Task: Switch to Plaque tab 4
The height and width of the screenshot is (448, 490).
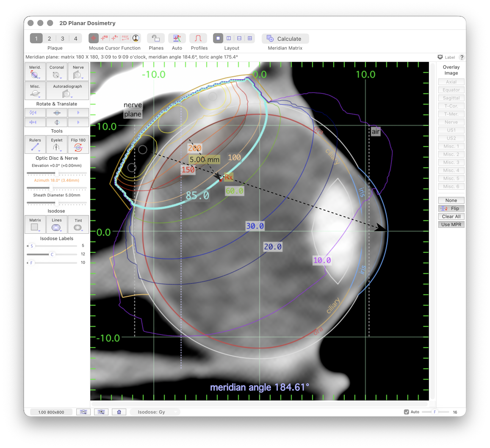Action: (x=75, y=38)
